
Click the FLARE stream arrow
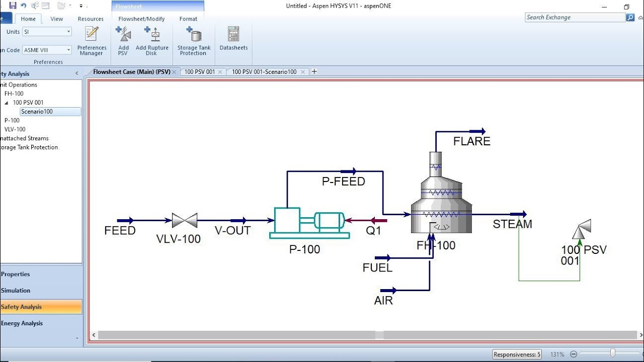coord(477,131)
